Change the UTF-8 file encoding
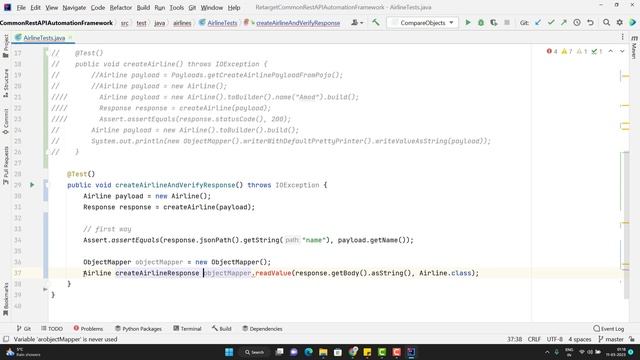Screen dimensions: 640x360 tap(555, 339)
